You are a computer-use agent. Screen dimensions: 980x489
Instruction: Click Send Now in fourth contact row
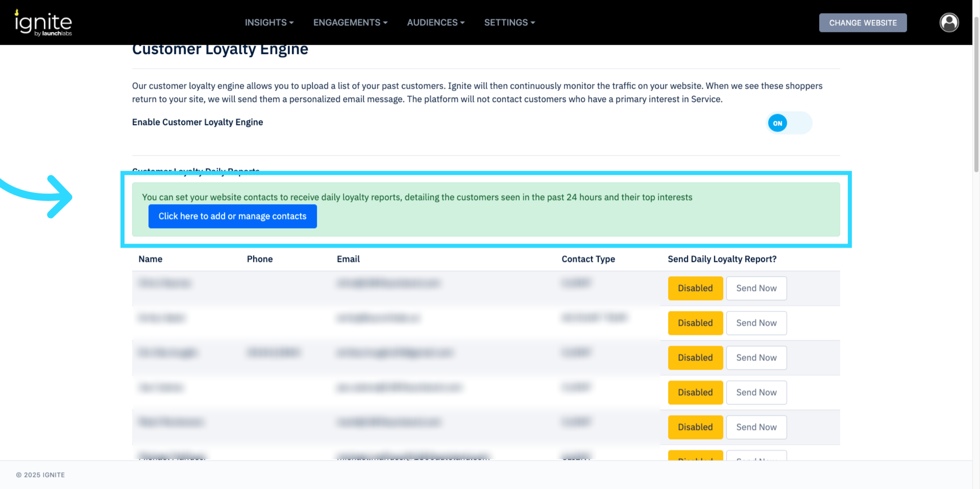756,392
